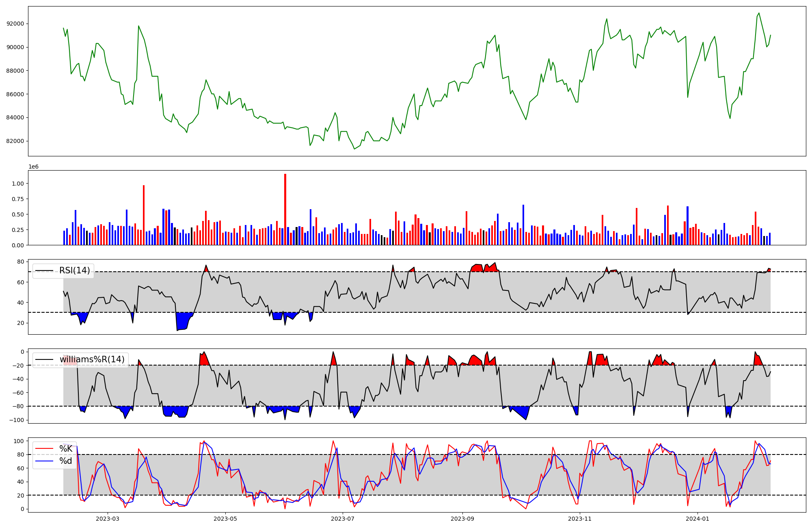Click the 1e6 scale multiplier above volume chart

(x=33, y=167)
